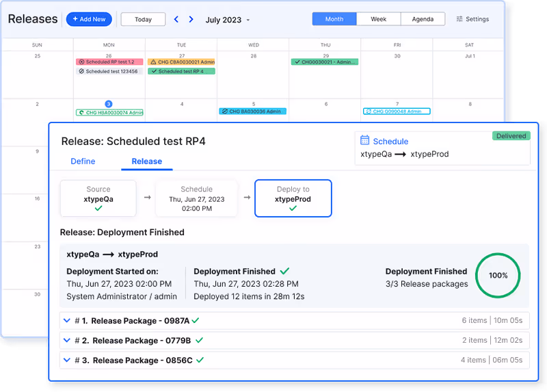Click the '6 items | 10m 05s' text

492,320
